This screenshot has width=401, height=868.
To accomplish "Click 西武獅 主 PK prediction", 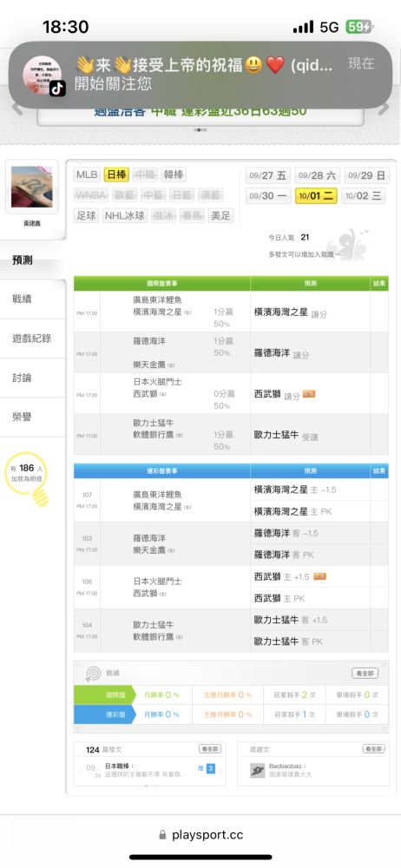I will (279, 598).
